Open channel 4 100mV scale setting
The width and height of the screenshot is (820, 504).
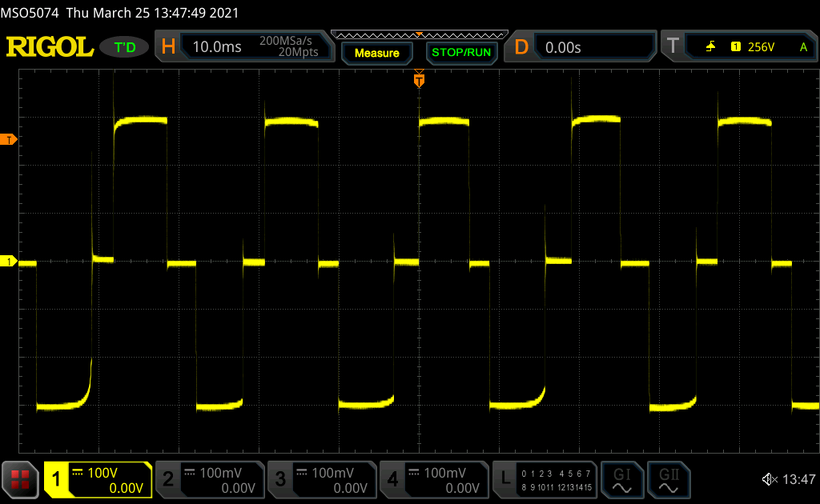click(444, 473)
